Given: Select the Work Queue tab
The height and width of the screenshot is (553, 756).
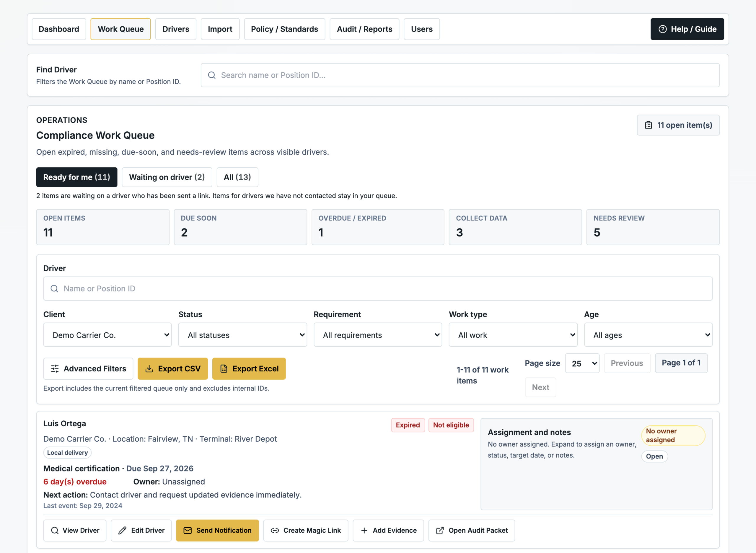Looking at the screenshot, I should pyautogui.click(x=120, y=29).
